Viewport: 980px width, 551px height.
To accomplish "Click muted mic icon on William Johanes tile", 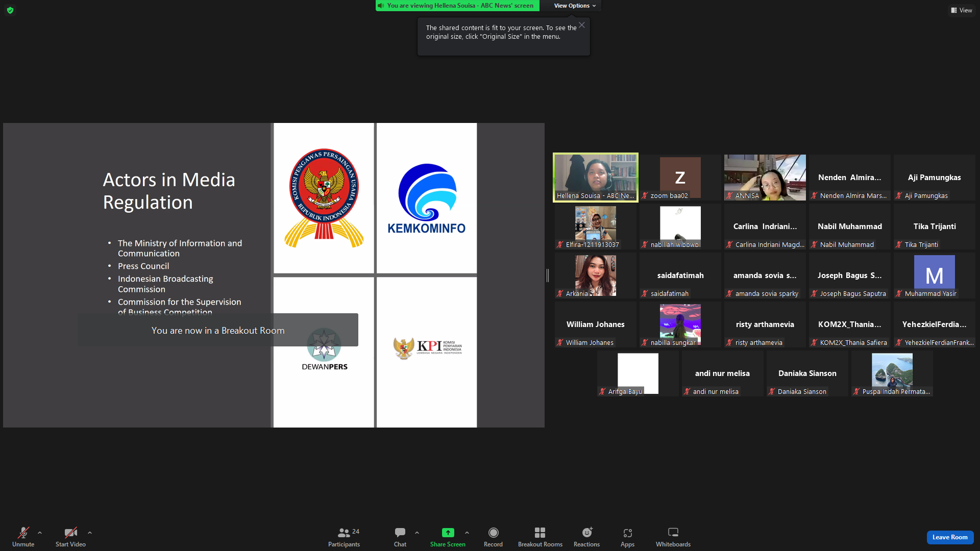I will [x=560, y=342].
